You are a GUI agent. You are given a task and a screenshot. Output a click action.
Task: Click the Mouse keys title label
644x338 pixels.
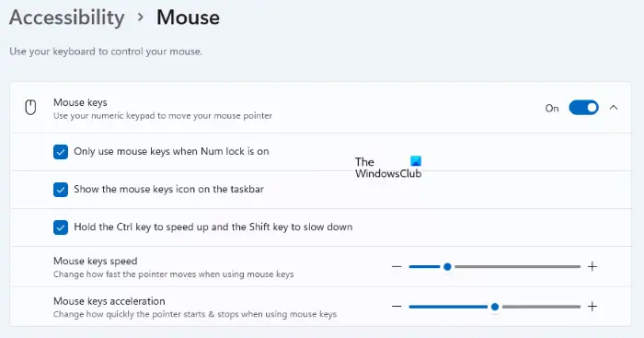[80, 102]
